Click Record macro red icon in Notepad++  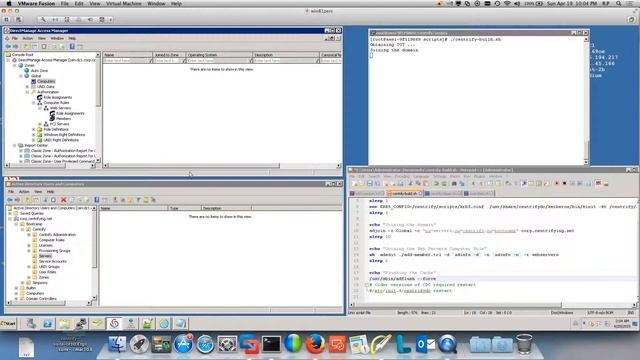[x=556, y=184]
